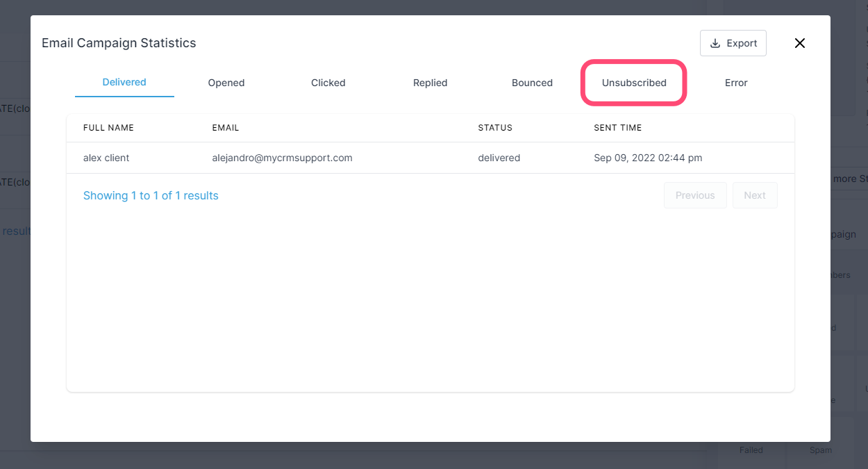Click the Email Campaign Statistics title
The width and height of the screenshot is (868, 469).
[119, 43]
